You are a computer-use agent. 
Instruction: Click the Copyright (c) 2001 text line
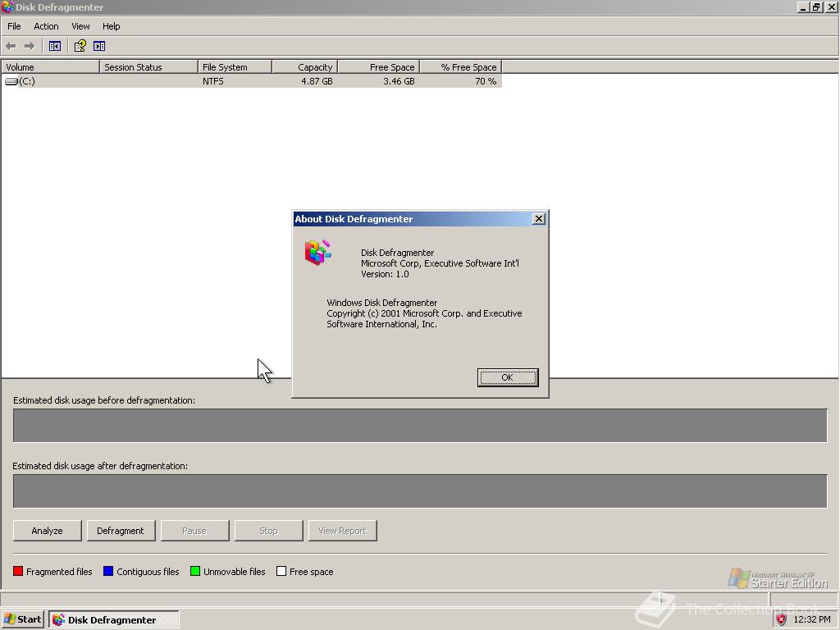(x=424, y=313)
